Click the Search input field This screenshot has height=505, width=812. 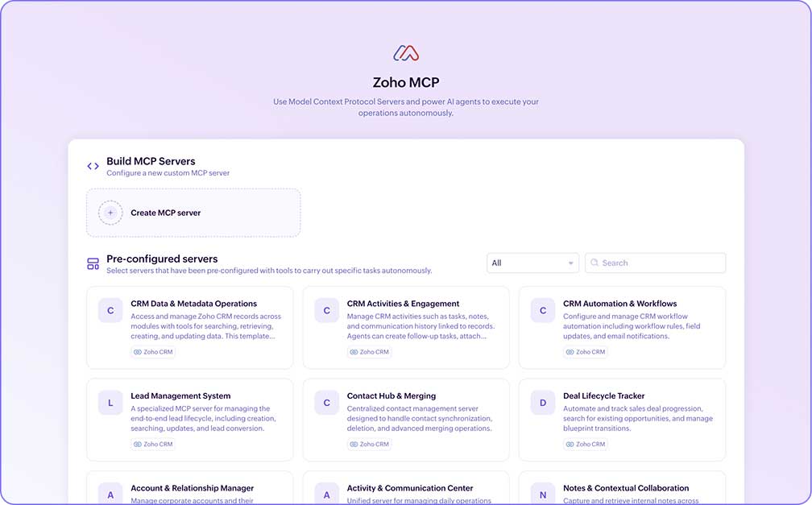point(655,263)
